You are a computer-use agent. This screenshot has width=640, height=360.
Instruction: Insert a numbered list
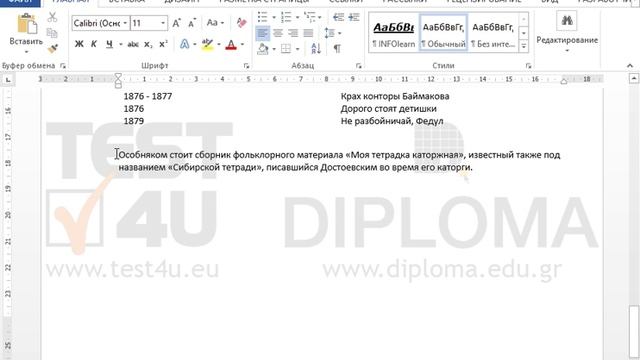[x=286, y=17]
